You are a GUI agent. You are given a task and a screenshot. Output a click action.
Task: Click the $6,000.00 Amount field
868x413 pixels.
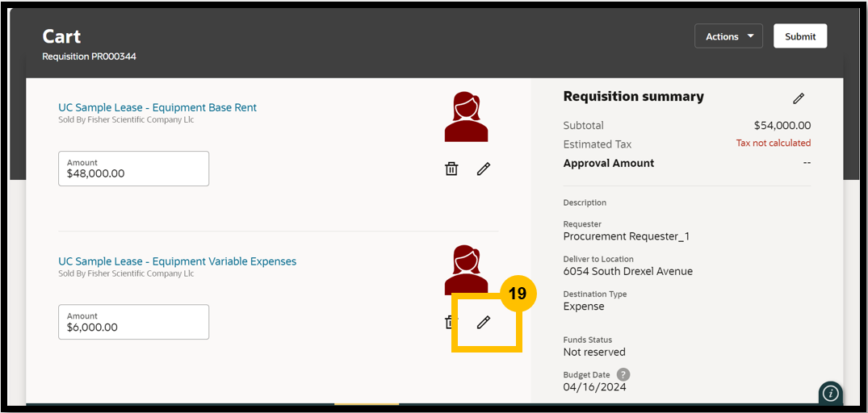pyautogui.click(x=133, y=322)
